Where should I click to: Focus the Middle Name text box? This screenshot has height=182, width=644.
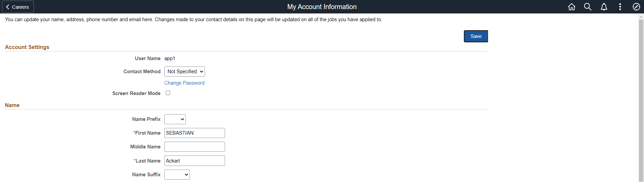click(x=195, y=147)
